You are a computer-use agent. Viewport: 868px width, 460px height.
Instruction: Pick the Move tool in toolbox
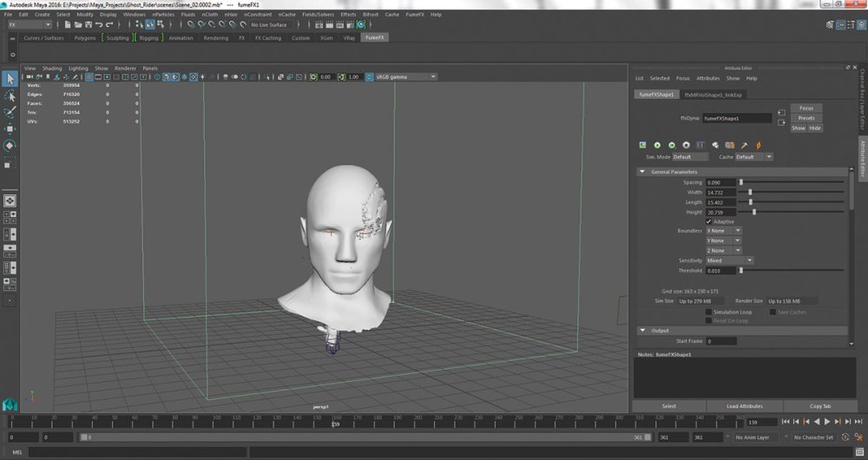(10, 129)
